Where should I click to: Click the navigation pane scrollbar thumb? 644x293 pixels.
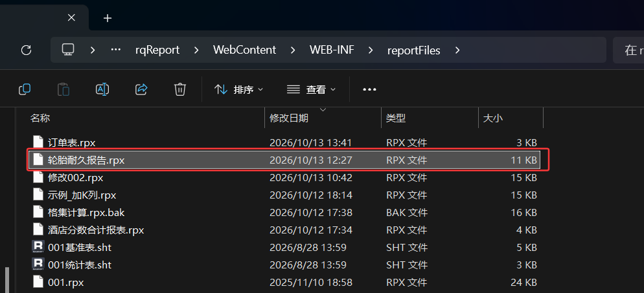(6, 280)
